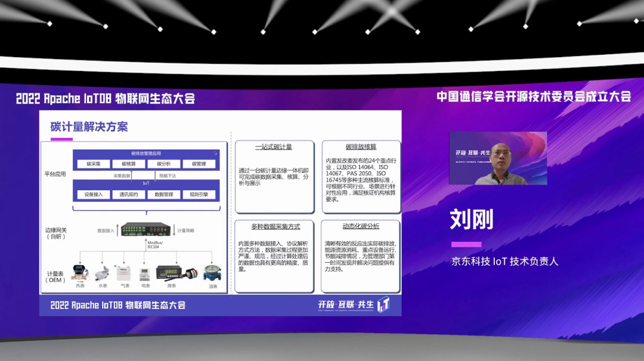The image size is (644, 361).
Task: Click the 计量策略 arrow label
Action: pyautogui.click(x=185, y=231)
